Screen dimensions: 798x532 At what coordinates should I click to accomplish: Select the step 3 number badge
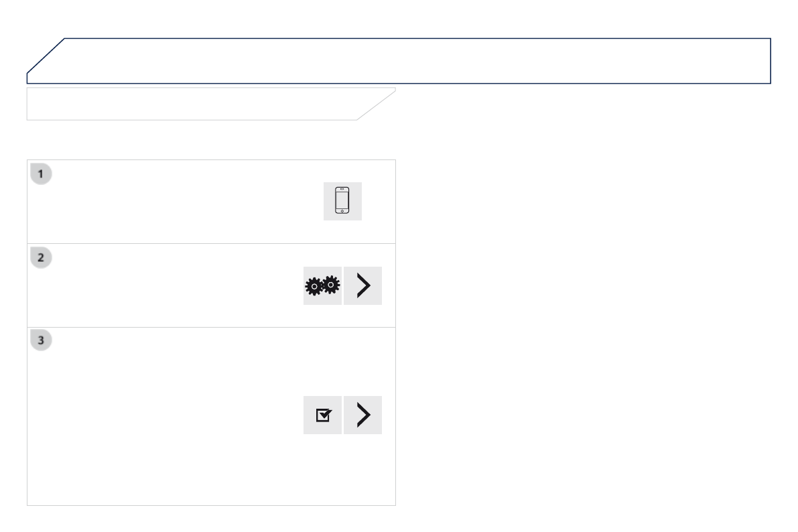click(x=42, y=341)
